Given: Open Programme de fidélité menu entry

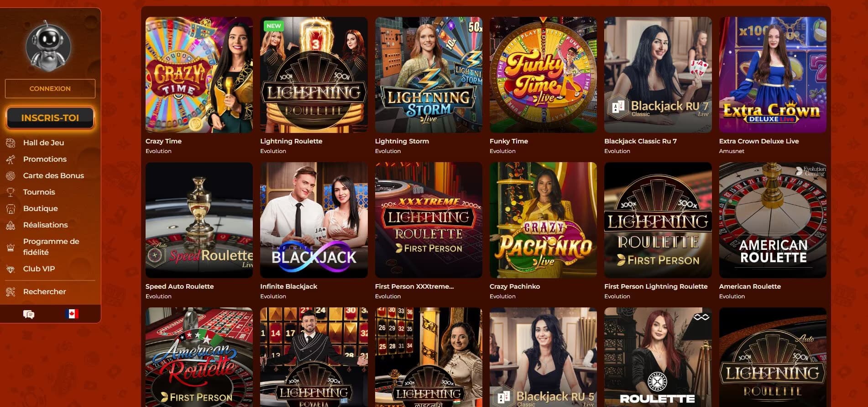Looking at the screenshot, I should coord(51,247).
